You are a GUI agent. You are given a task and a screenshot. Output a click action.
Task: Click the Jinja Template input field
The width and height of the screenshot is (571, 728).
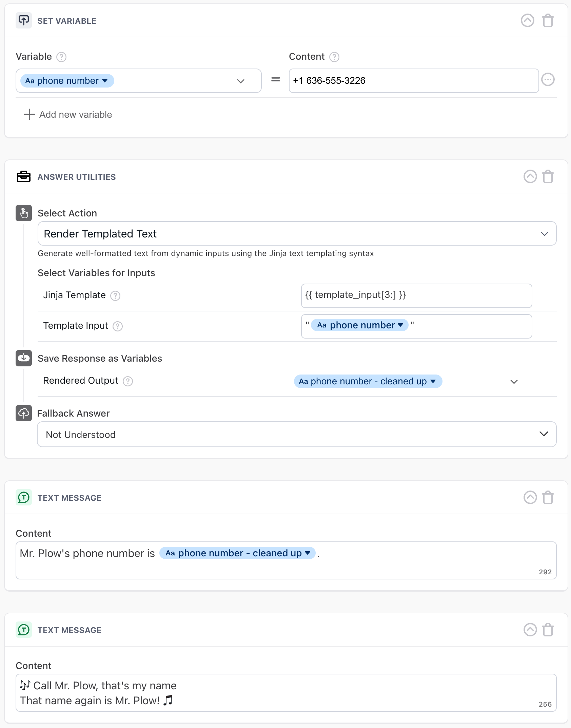[416, 296]
